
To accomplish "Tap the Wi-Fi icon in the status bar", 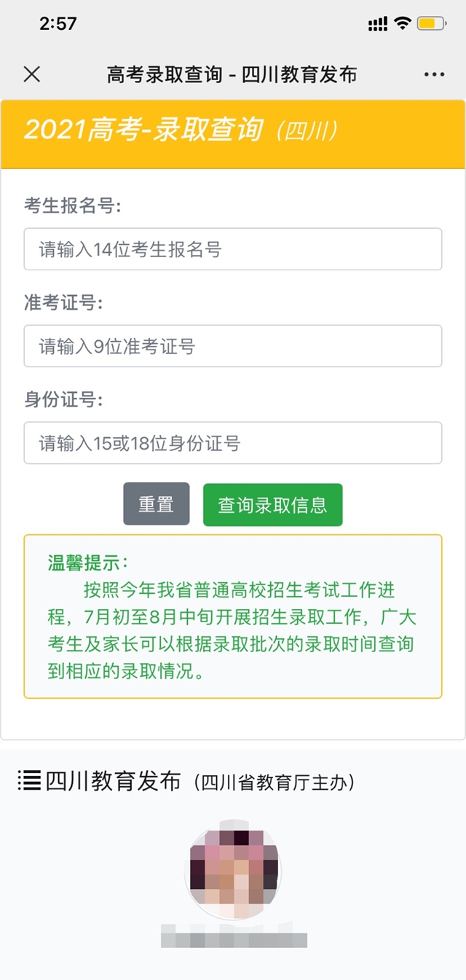I will (x=404, y=23).
